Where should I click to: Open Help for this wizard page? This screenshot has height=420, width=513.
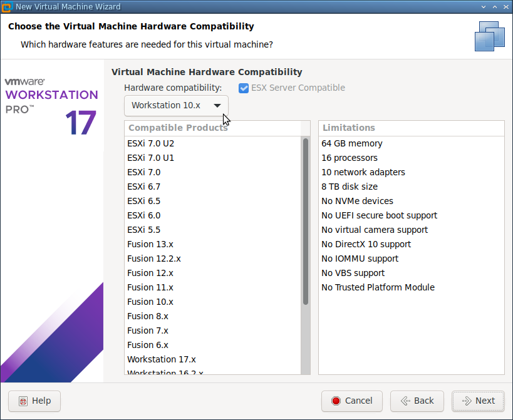[34, 401]
